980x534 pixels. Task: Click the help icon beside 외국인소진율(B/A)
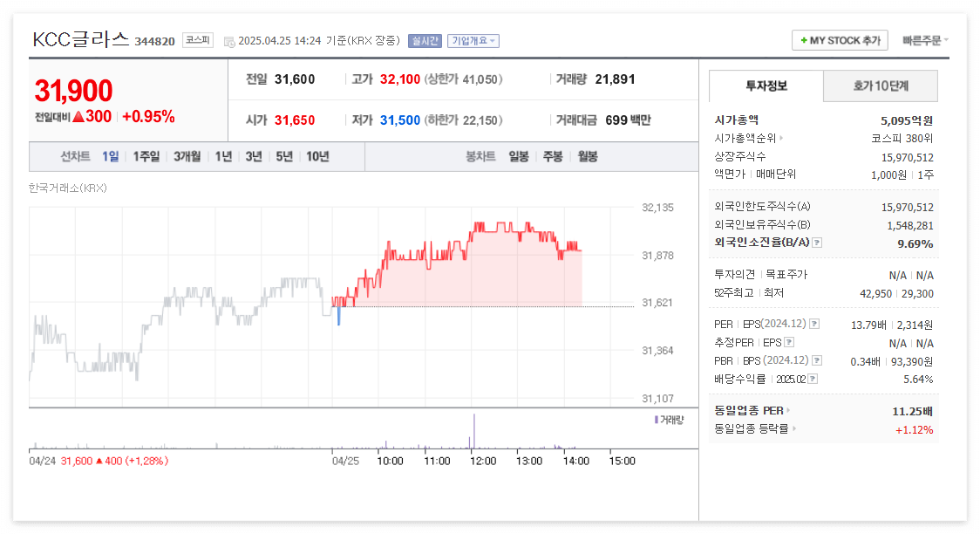pyautogui.click(x=816, y=244)
